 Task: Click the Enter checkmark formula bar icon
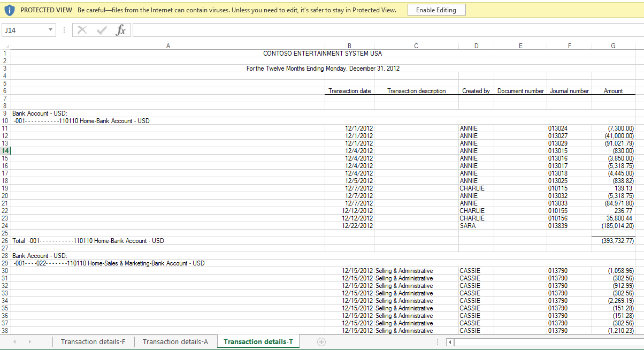point(102,31)
